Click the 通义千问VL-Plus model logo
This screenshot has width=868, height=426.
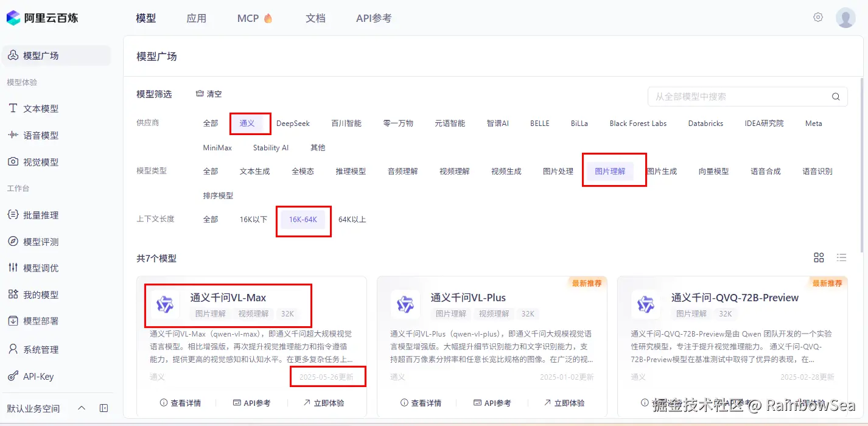(405, 304)
